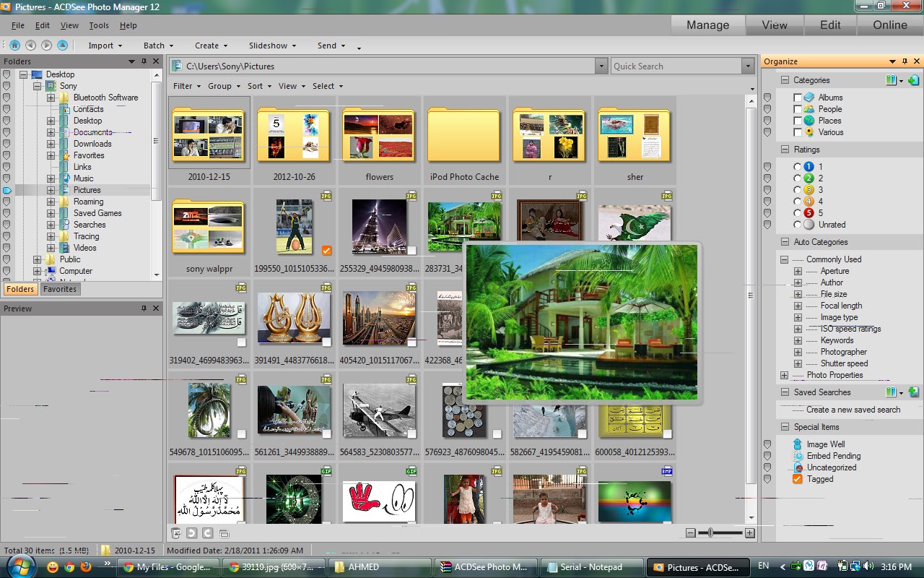Select the rating 3 radio button
924x578 pixels.
798,190
